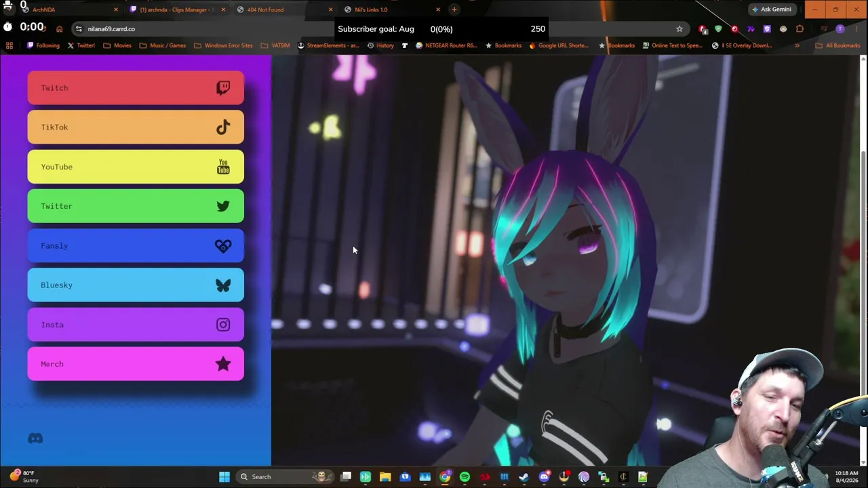The height and width of the screenshot is (488, 868).
Task: Open the Following bookmark
Action: [x=43, y=45]
